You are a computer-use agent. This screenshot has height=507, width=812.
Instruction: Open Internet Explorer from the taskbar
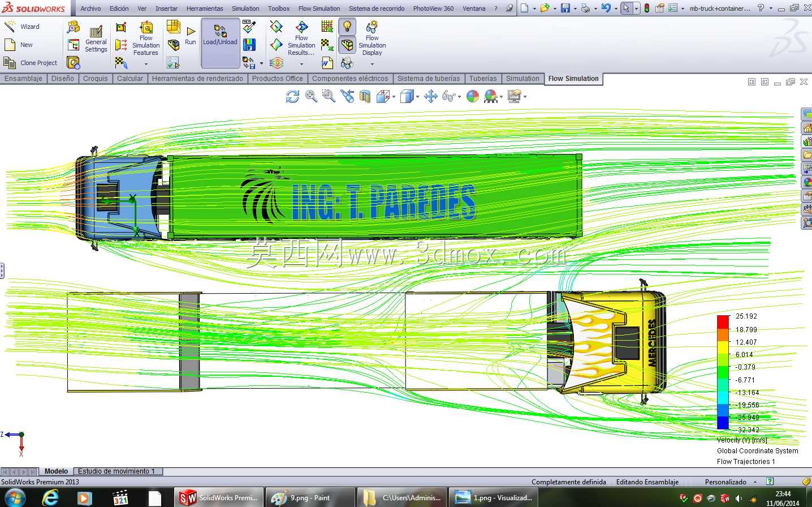(x=51, y=497)
